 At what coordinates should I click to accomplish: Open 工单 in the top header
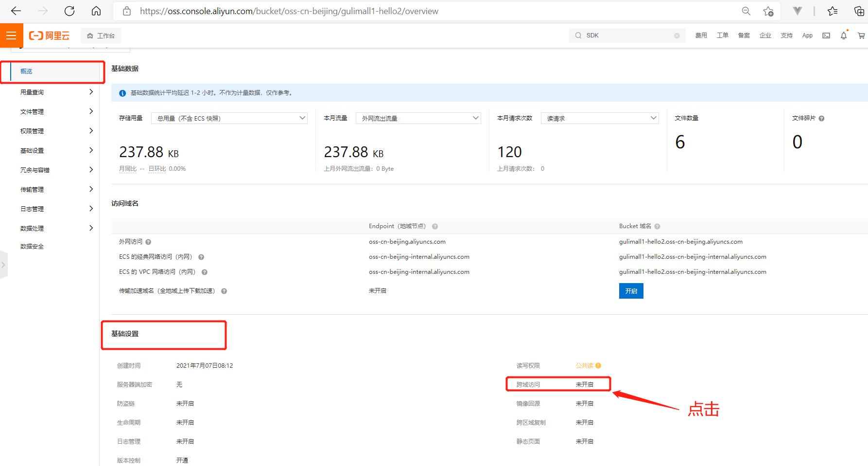[x=722, y=36]
